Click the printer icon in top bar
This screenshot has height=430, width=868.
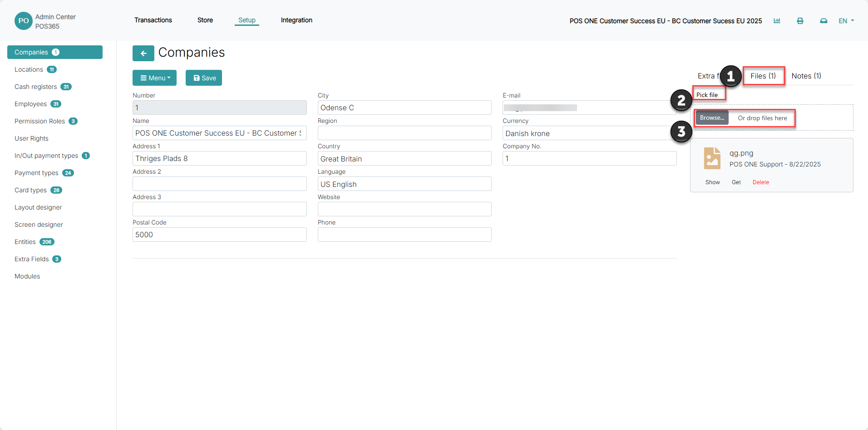point(800,21)
